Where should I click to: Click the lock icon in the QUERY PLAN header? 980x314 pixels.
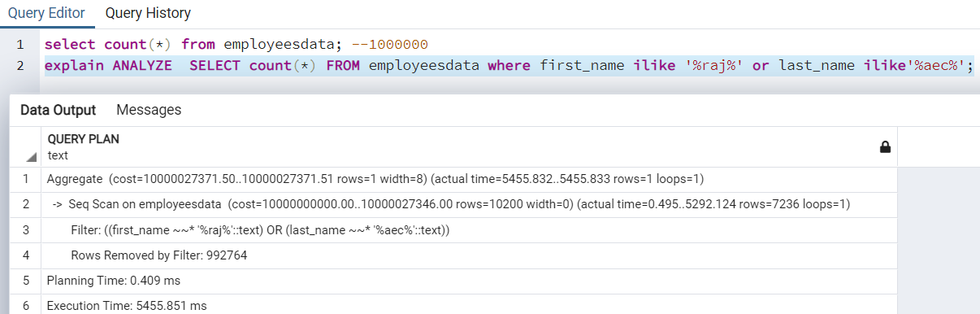pos(885,147)
